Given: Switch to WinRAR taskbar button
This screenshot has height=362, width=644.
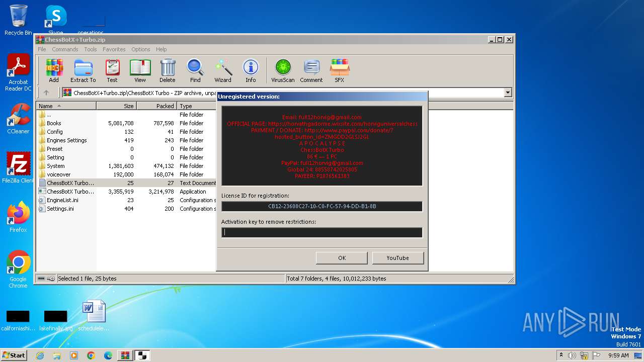Looking at the screenshot, I should click(x=125, y=355).
